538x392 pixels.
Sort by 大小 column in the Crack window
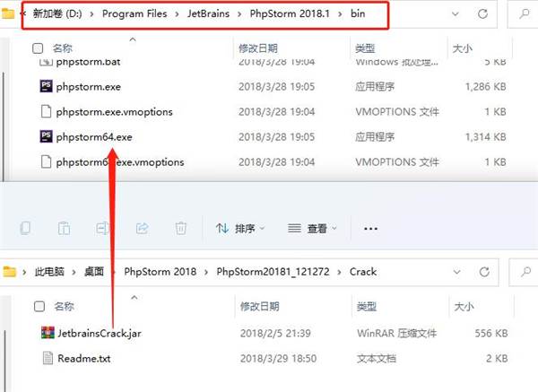click(464, 306)
